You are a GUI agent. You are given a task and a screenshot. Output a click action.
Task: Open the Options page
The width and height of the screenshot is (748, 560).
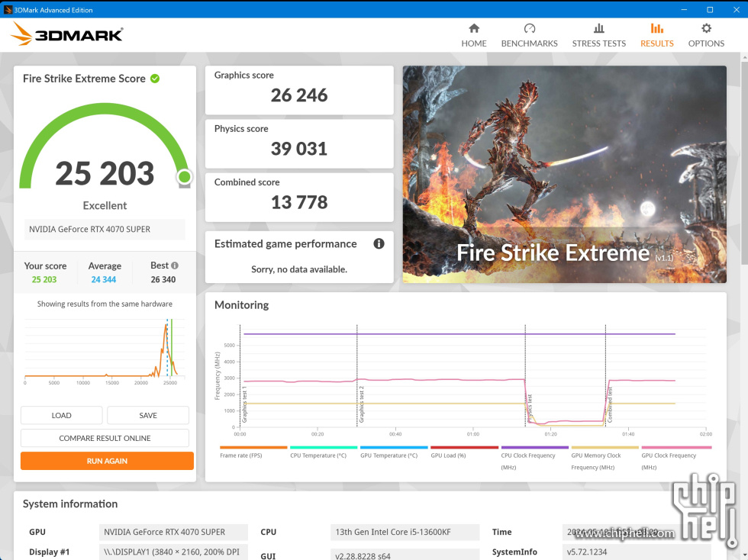(706, 35)
